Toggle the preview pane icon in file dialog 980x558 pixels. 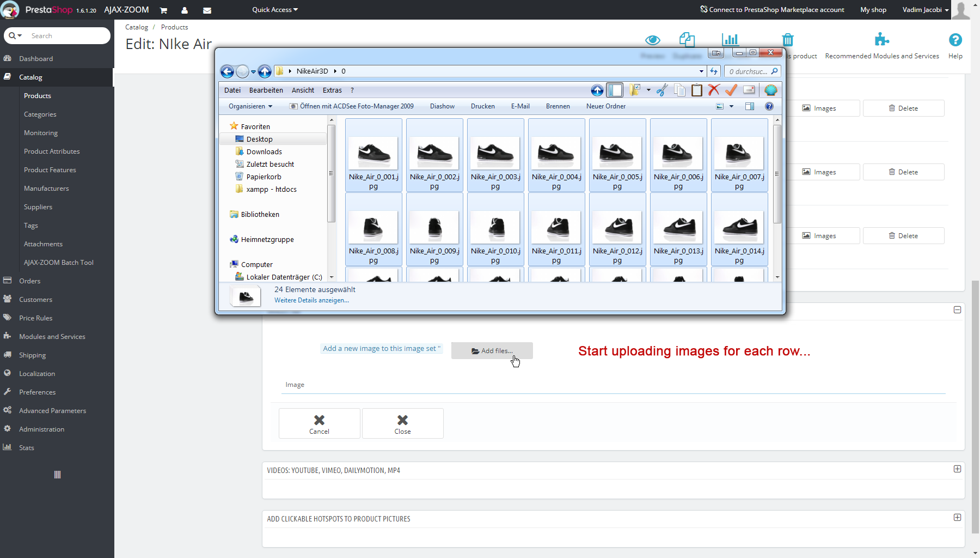[750, 106]
